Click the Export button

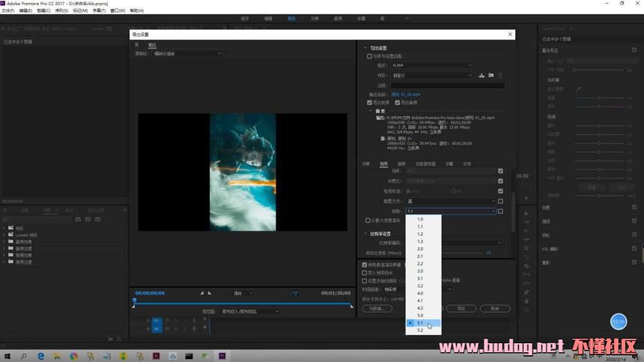(x=461, y=309)
